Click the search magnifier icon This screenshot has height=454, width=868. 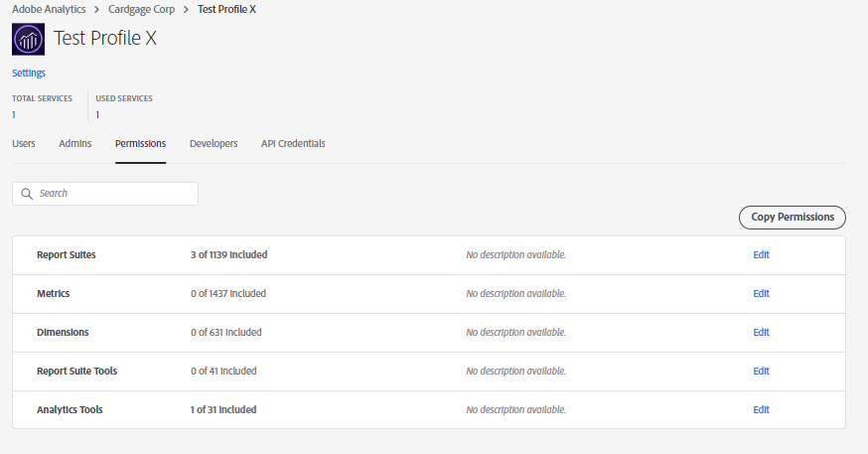tap(27, 194)
